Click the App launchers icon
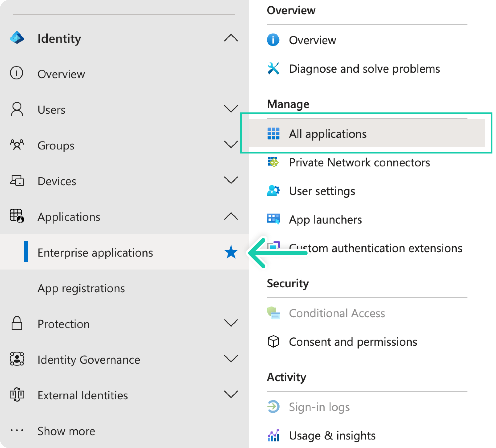The image size is (496, 448). coord(273,219)
